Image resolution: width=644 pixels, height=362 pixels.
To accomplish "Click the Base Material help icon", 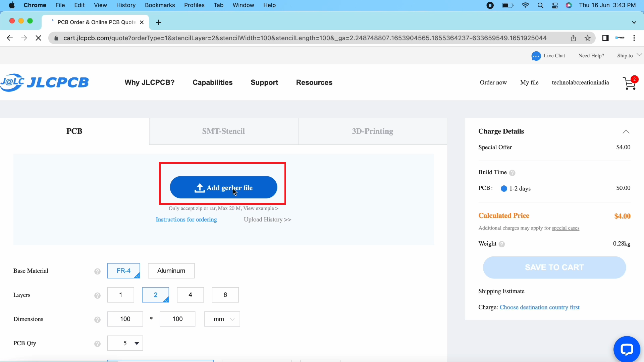I will [97, 271].
